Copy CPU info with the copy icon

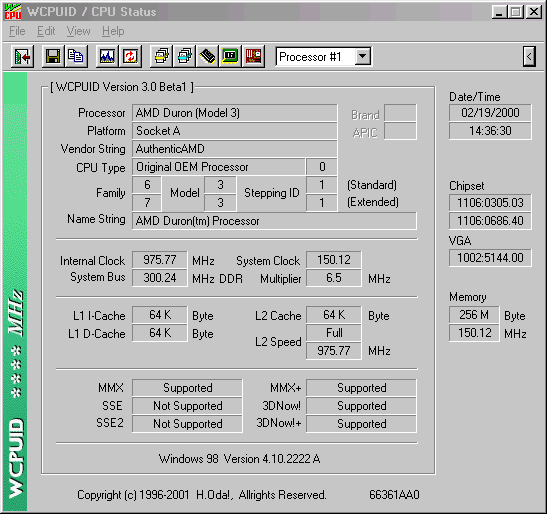76,56
